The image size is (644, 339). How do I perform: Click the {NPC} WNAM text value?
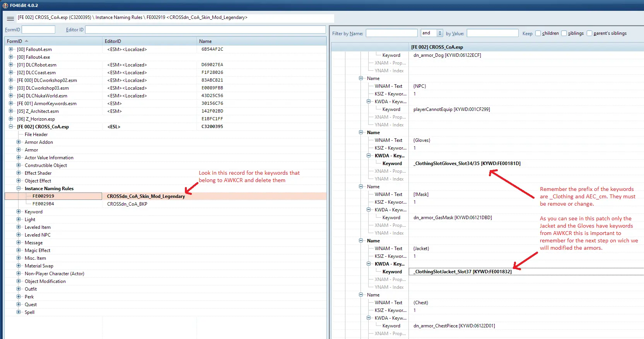[x=420, y=86]
